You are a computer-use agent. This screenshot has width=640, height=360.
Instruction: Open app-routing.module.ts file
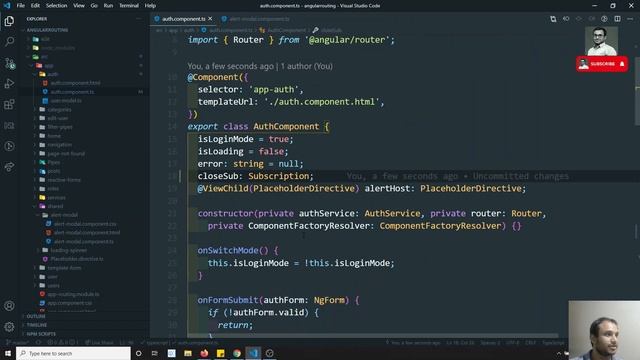pyautogui.click(x=73, y=294)
